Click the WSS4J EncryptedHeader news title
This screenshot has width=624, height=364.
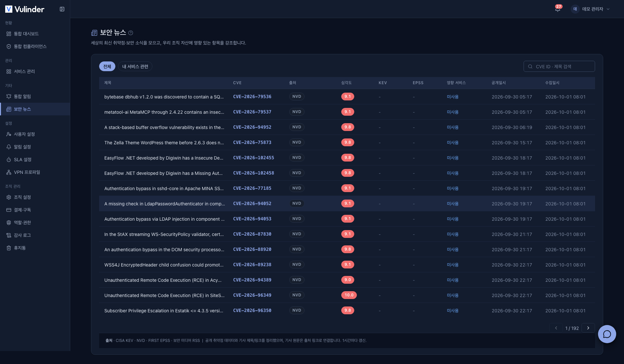click(x=164, y=265)
